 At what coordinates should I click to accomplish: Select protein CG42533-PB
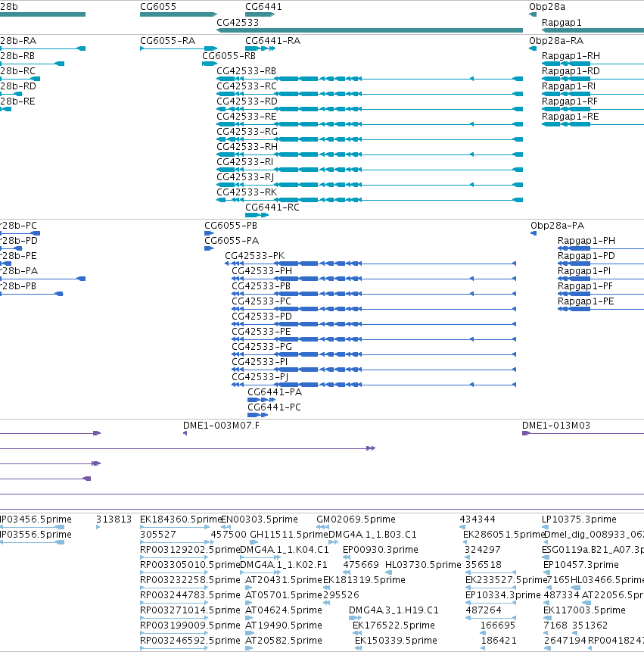(x=261, y=286)
